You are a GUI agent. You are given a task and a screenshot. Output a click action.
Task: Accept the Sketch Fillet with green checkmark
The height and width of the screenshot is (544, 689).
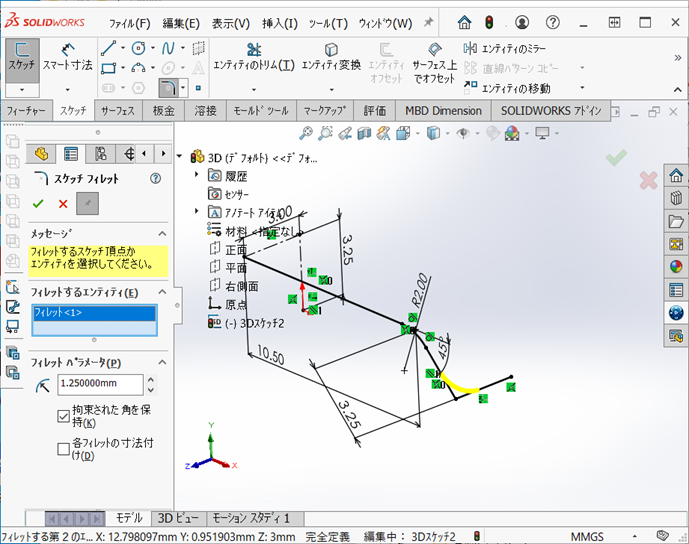[x=39, y=203]
